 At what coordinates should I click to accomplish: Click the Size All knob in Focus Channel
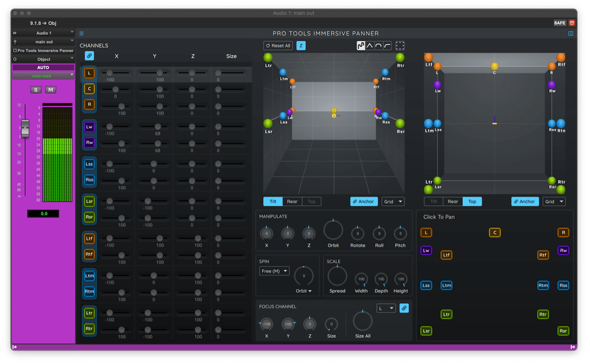click(x=363, y=321)
